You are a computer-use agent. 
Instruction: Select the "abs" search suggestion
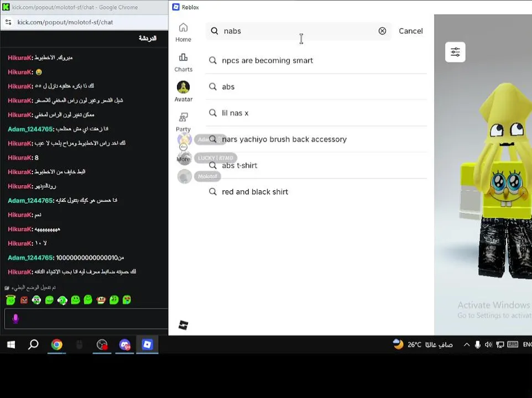tap(316, 87)
